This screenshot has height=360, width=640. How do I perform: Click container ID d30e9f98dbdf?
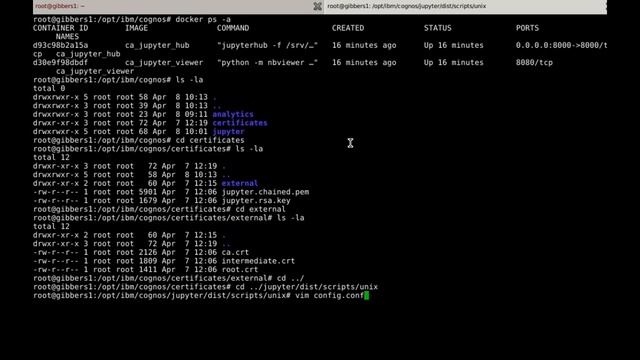(60, 62)
